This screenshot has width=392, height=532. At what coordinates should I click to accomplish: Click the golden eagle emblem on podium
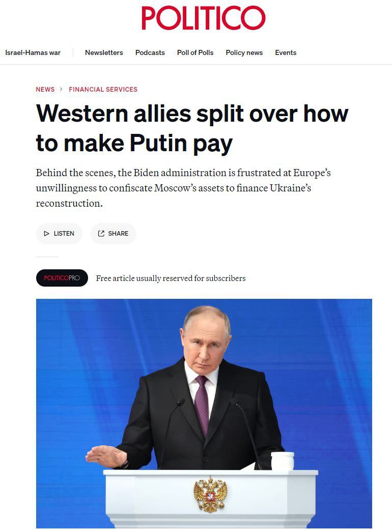pyautogui.click(x=210, y=494)
